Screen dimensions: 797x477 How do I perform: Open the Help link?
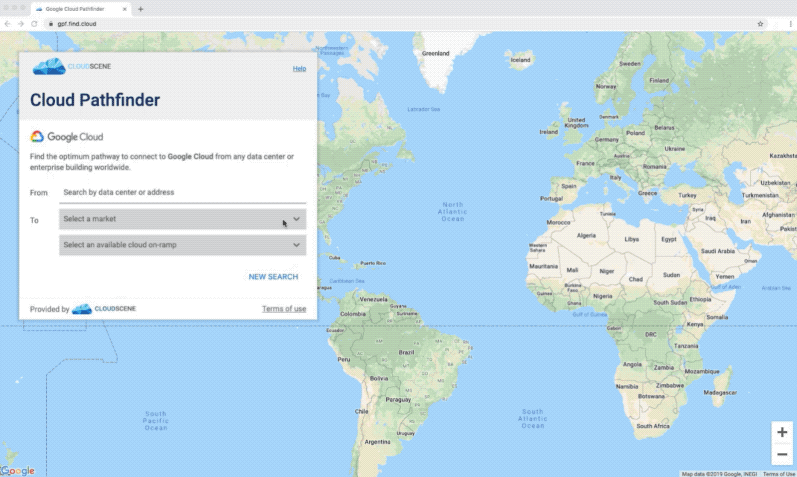point(299,69)
